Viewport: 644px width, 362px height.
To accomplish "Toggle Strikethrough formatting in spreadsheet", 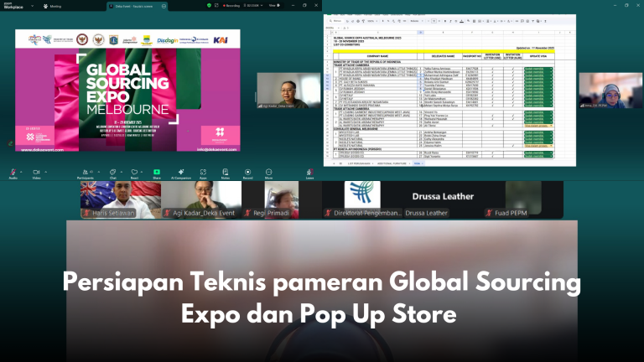I will 456,21.
